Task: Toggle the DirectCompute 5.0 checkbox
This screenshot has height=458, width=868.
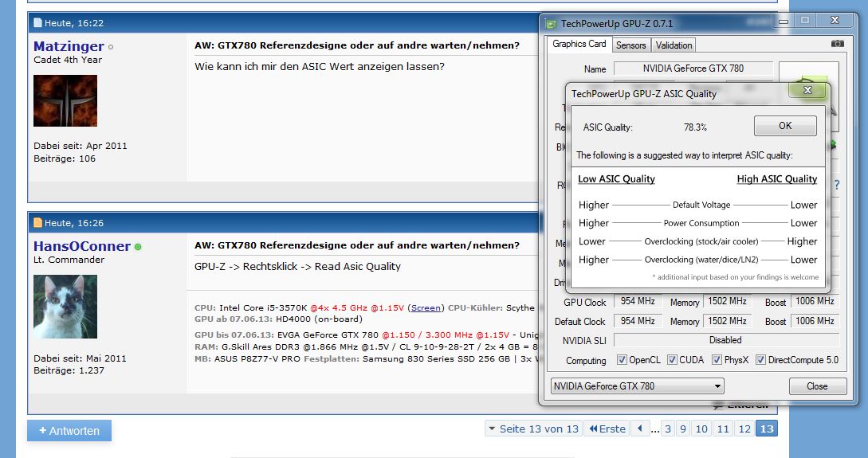Action: click(x=761, y=359)
